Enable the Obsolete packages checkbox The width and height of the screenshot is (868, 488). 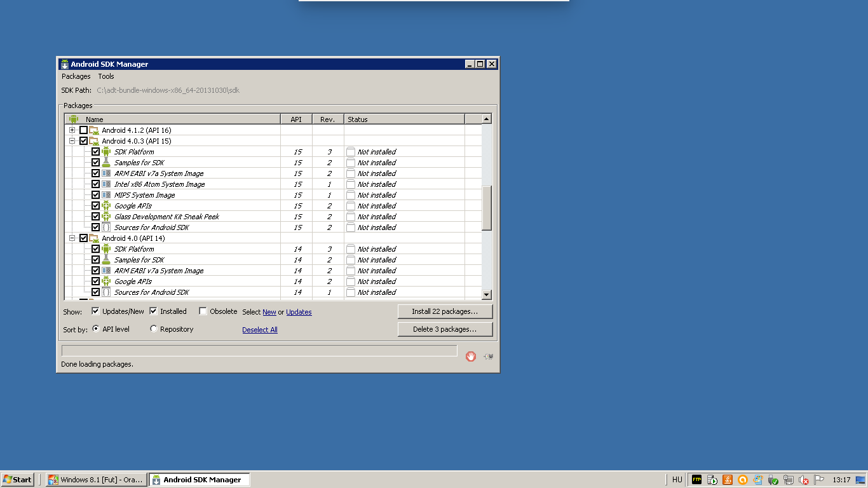coord(203,311)
